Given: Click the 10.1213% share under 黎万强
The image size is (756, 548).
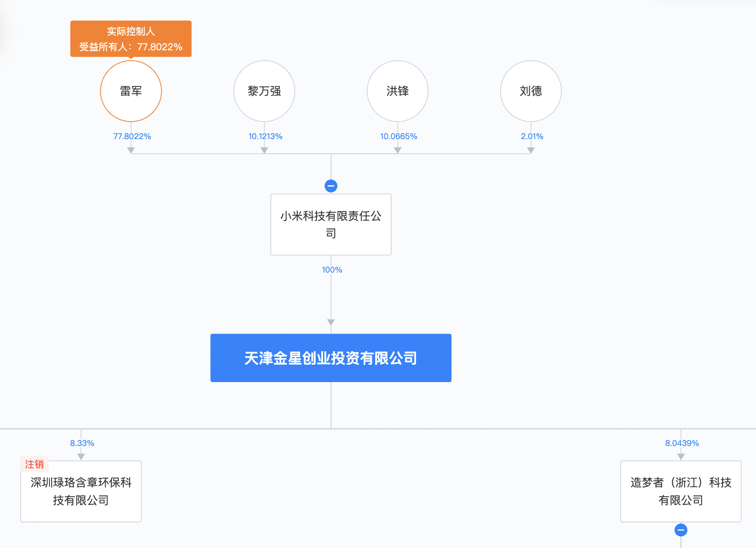Looking at the screenshot, I should [x=265, y=136].
